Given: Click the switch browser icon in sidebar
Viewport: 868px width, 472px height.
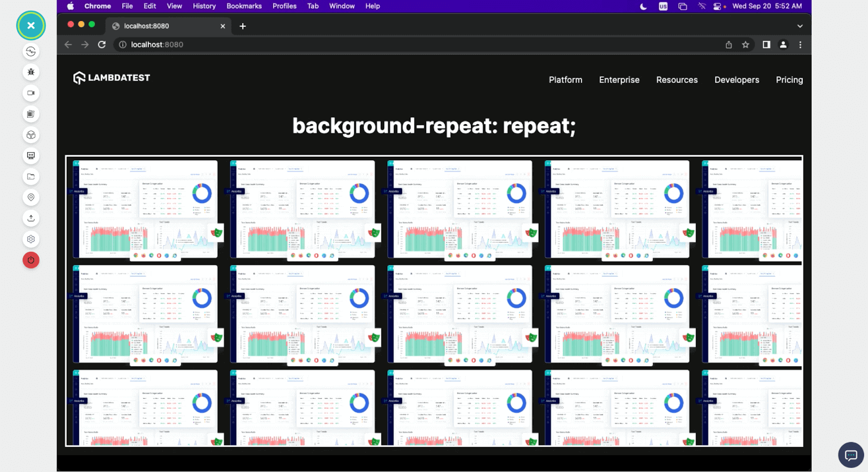Looking at the screenshot, I should [31, 52].
